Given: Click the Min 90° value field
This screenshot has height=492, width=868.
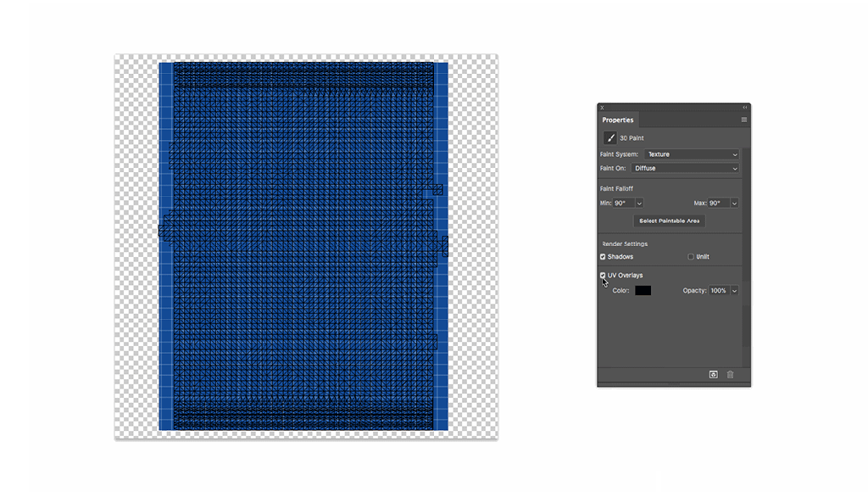Looking at the screenshot, I should pos(623,204).
